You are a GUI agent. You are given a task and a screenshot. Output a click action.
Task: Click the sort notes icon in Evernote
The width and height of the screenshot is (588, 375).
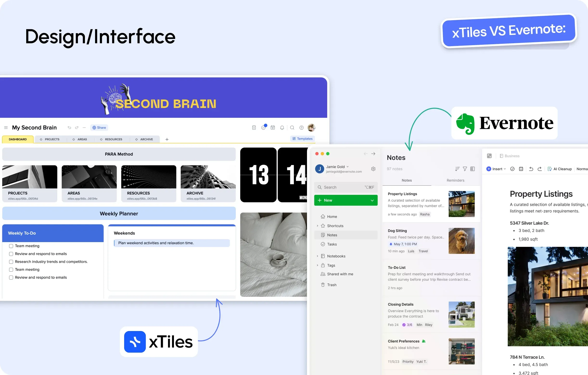tap(457, 169)
